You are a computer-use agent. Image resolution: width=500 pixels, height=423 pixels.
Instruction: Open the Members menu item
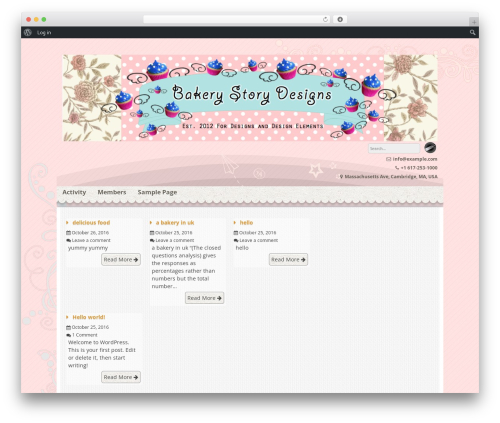point(112,192)
